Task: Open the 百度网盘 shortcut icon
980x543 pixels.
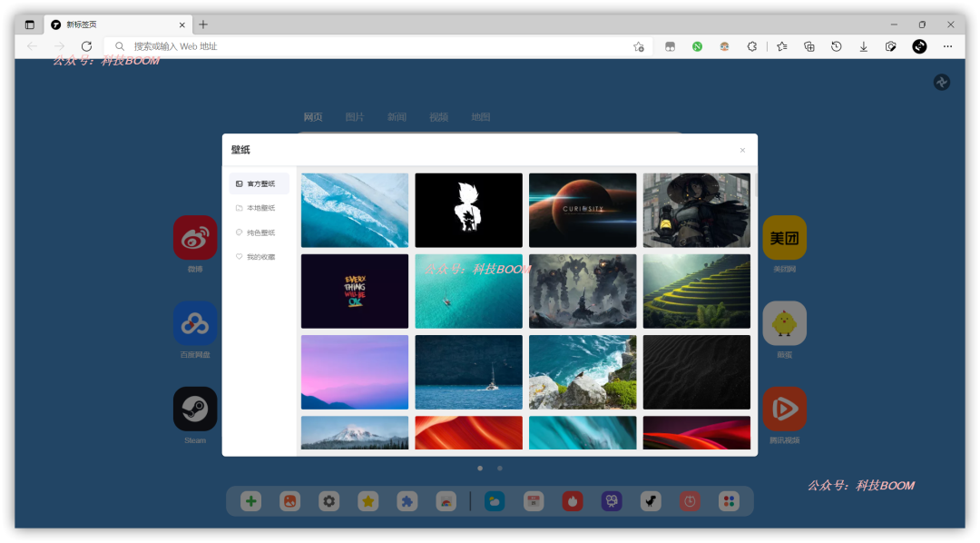Action: tap(195, 323)
